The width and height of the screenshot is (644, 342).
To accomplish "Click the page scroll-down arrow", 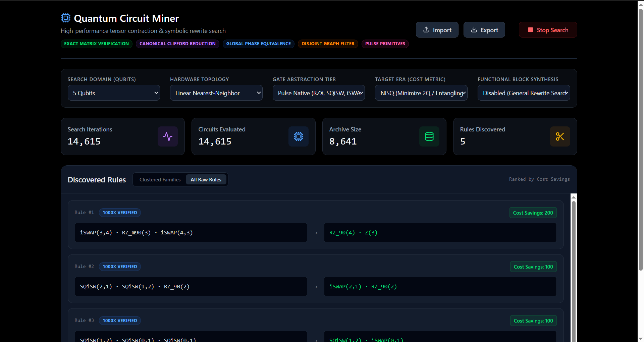I will click(x=641, y=339).
